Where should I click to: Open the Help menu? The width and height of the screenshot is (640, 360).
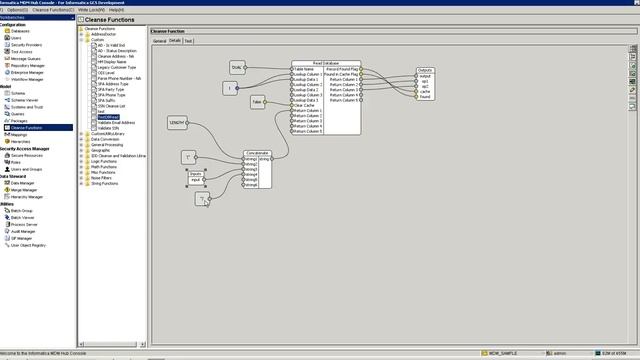tap(116, 10)
